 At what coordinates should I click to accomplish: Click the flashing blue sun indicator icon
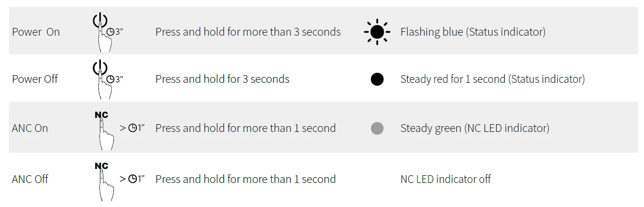pos(377,32)
